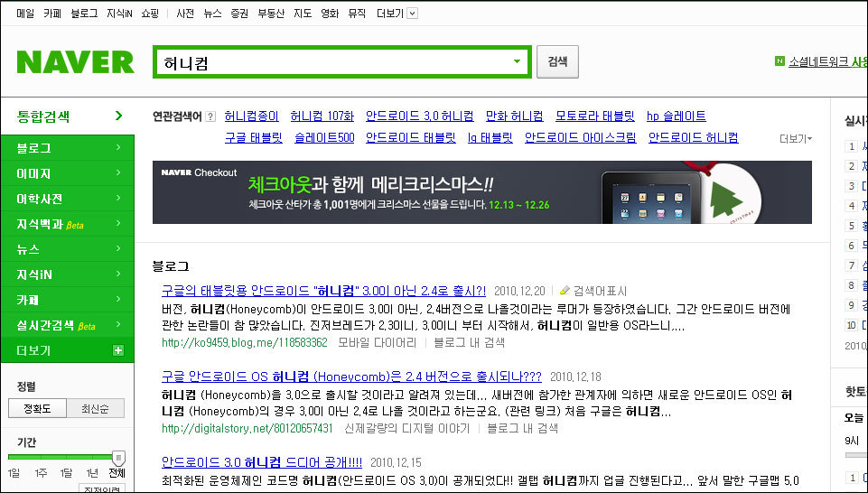Select the 카페 sidebar category
This screenshot has height=493, width=868.
(x=68, y=300)
